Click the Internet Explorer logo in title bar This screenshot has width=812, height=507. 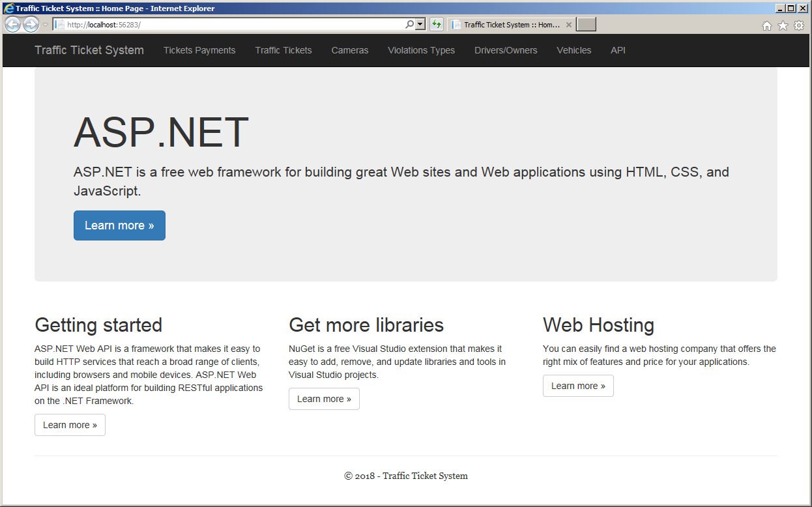tap(9, 8)
